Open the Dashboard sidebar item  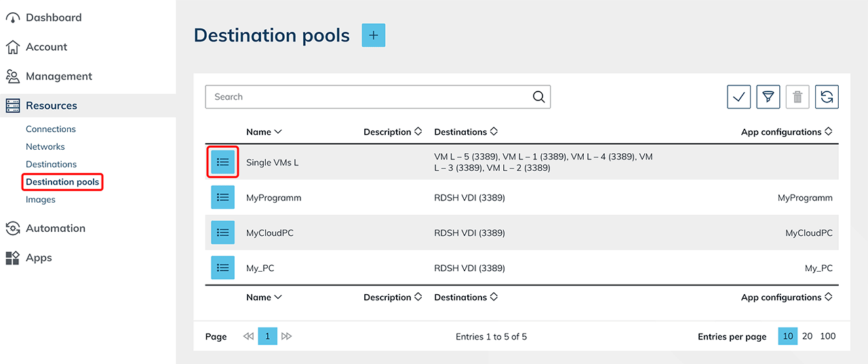53,18
